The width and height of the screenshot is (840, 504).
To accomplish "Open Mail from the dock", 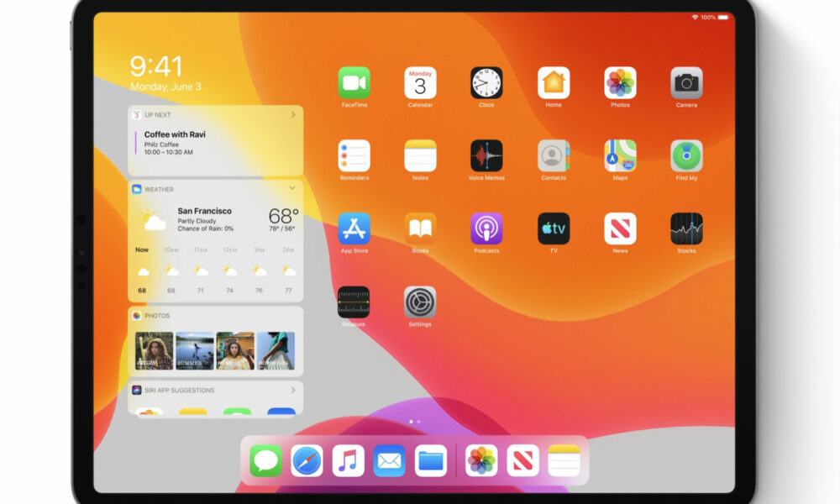I will (390, 460).
